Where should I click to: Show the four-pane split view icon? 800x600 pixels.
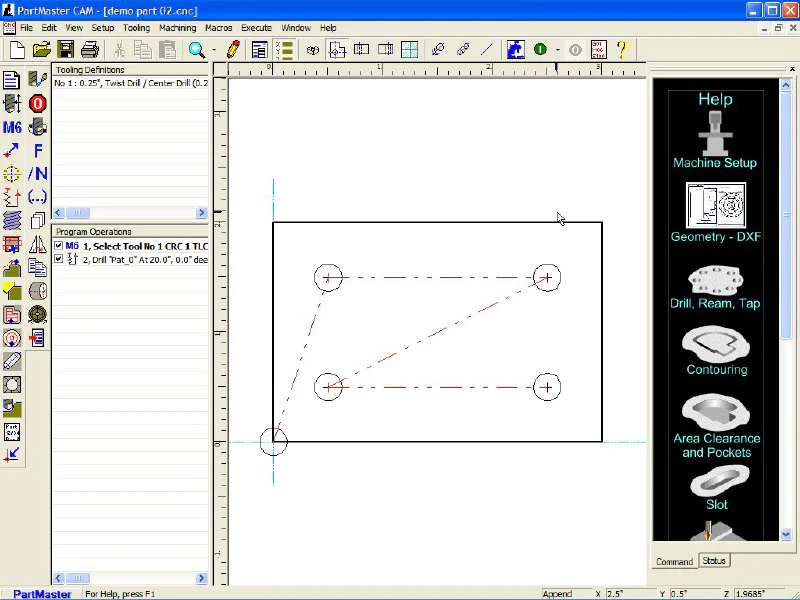[410, 49]
